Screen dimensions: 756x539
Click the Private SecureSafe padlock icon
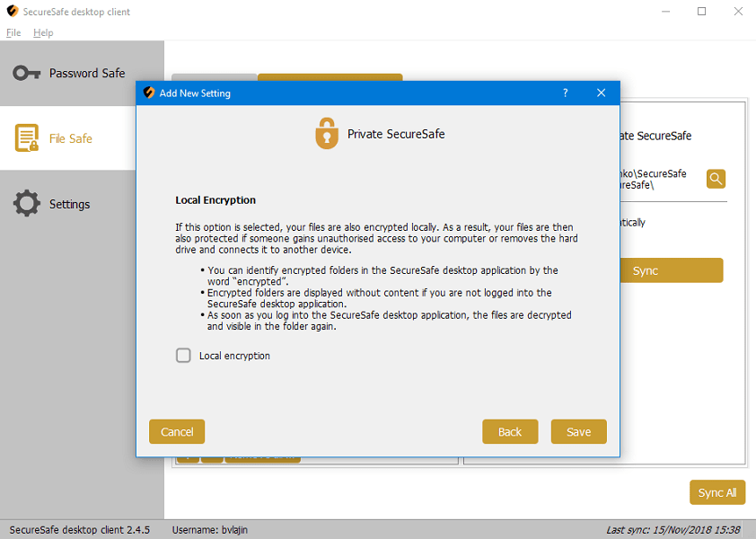[327, 134]
